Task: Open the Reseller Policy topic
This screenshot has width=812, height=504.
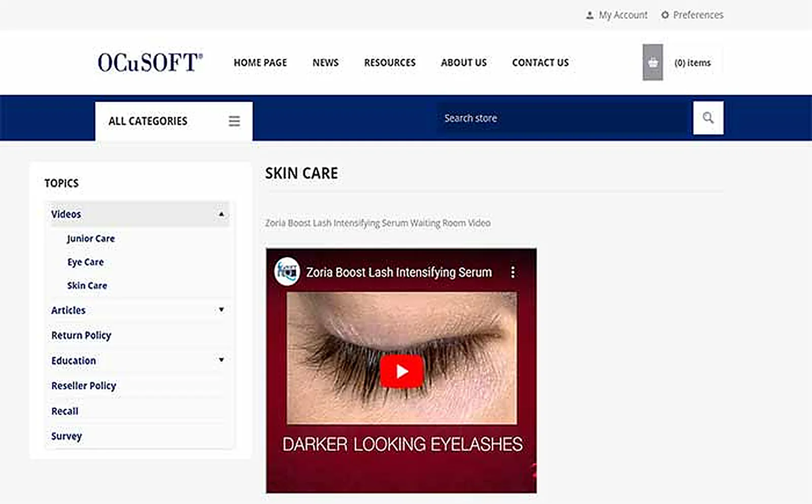Action: pyautogui.click(x=84, y=385)
